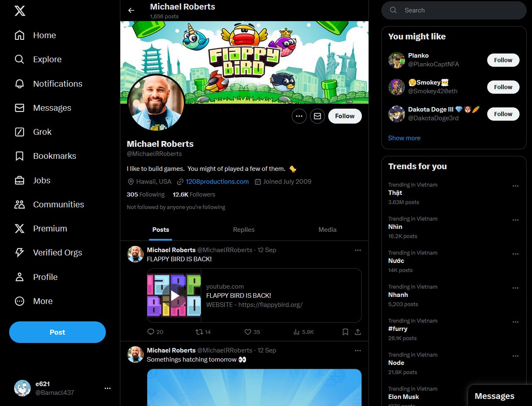Open the 12.6K Followers list

pos(194,194)
